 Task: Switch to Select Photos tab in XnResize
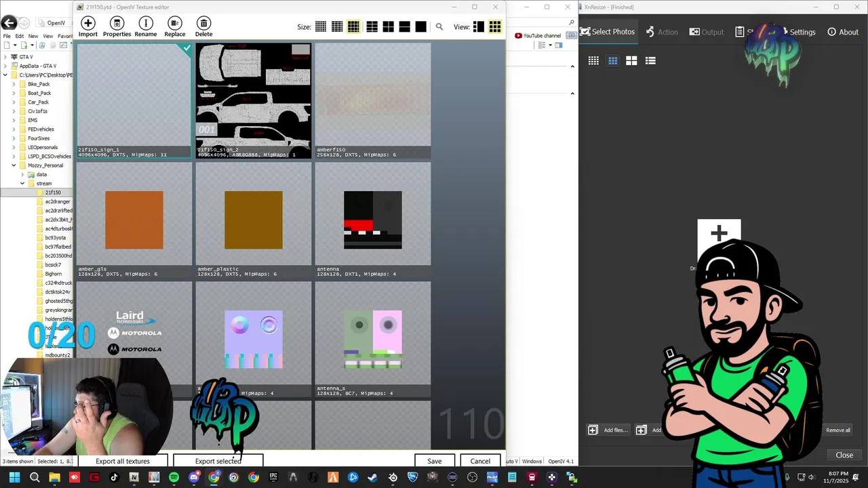click(x=607, y=32)
